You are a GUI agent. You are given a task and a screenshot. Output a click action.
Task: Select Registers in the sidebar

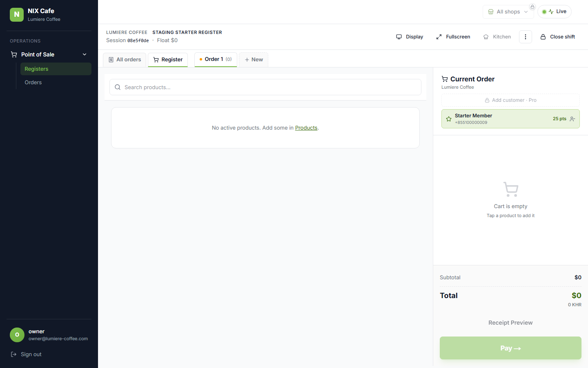56,69
